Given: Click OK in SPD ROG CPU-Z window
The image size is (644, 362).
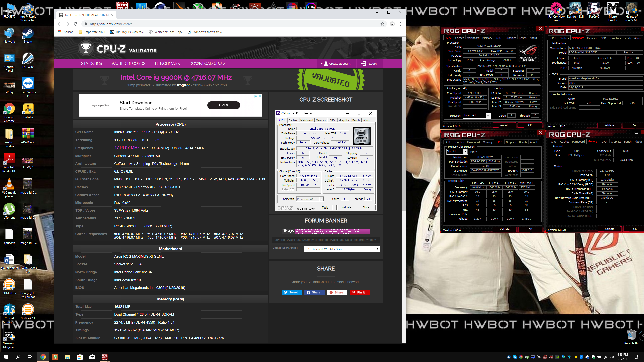Looking at the screenshot, I should pyautogui.click(x=530, y=229).
